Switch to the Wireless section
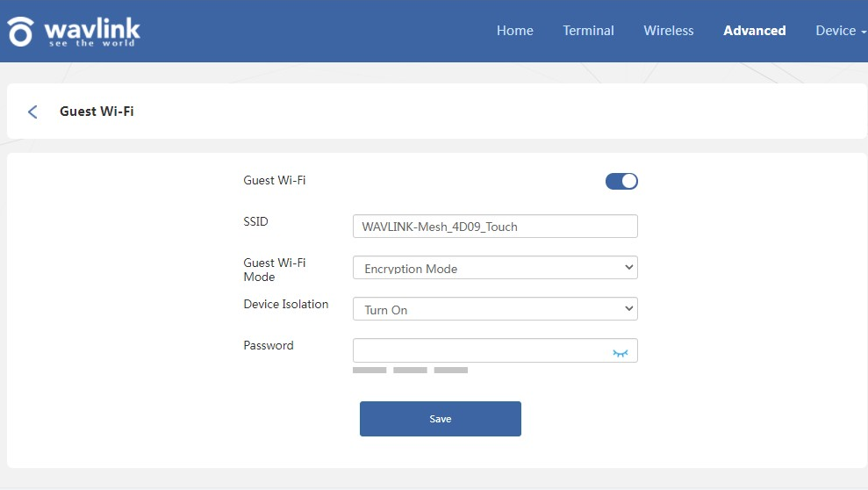This screenshot has width=868, height=490. [668, 31]
